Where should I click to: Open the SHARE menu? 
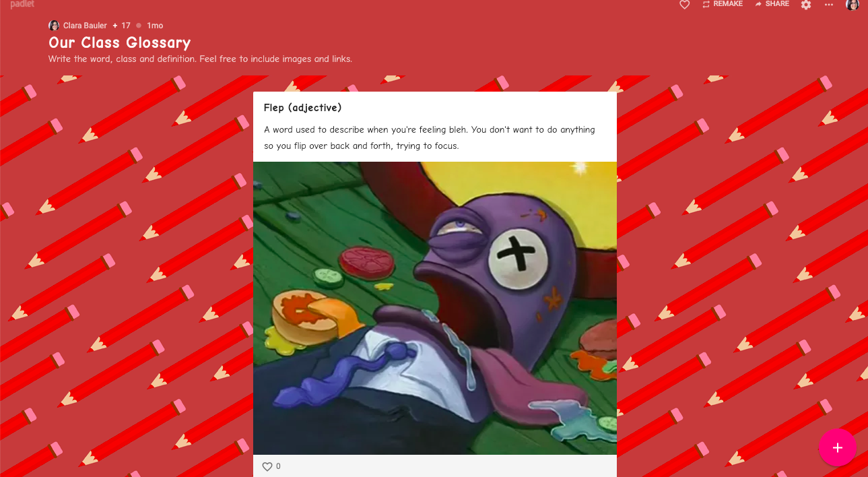coord(772,4)
